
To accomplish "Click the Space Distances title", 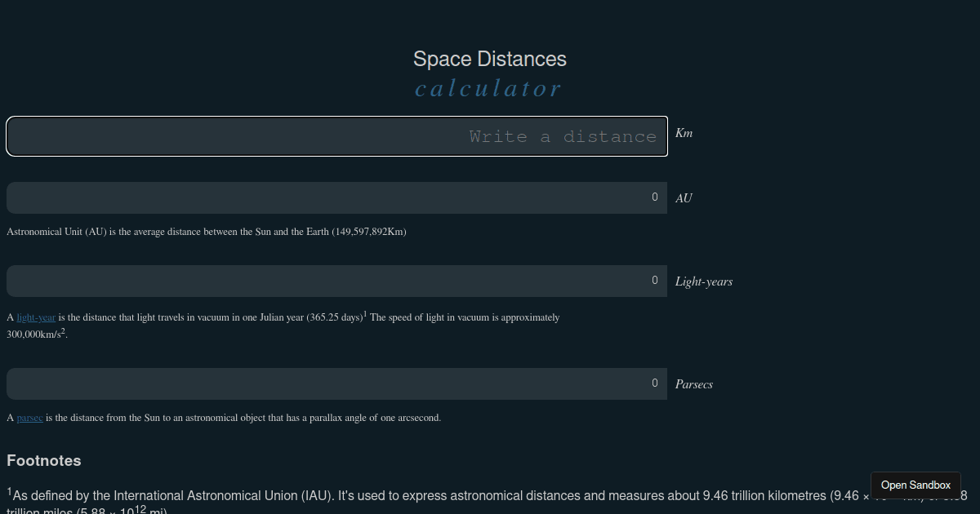I will tap(489, 59).
